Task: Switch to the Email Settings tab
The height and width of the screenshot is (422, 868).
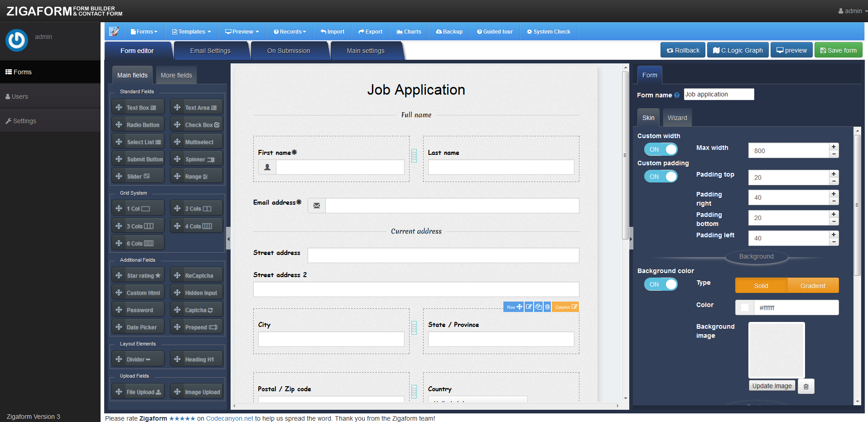Action: point(211,51)
